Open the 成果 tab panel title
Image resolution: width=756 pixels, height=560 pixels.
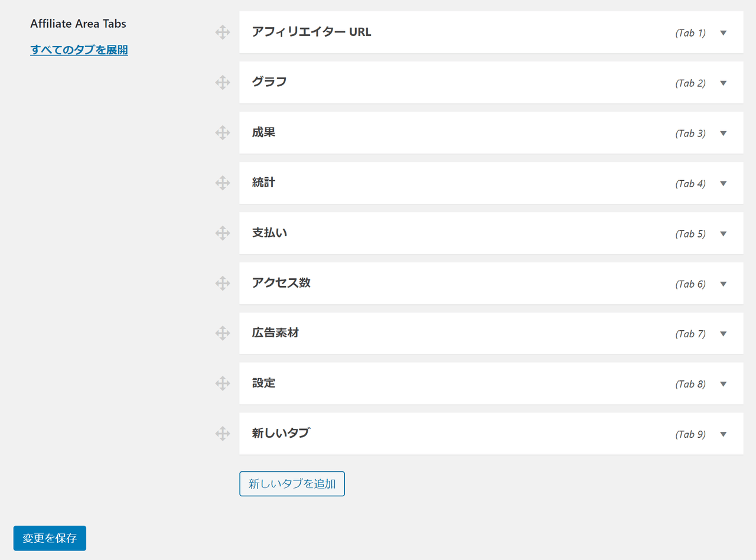click(x=263, y=132)
